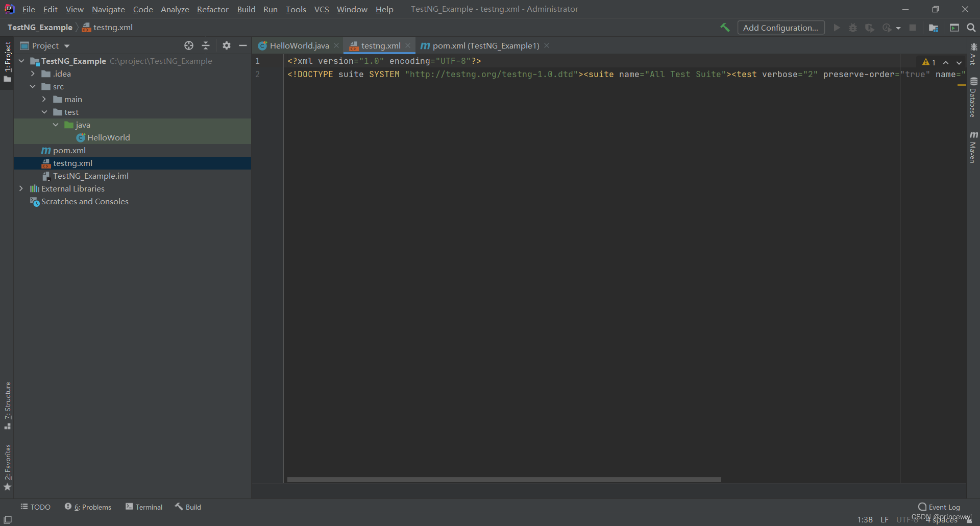Close the testng.xml tab
This screenshot has height=526, width=980.
408,45
